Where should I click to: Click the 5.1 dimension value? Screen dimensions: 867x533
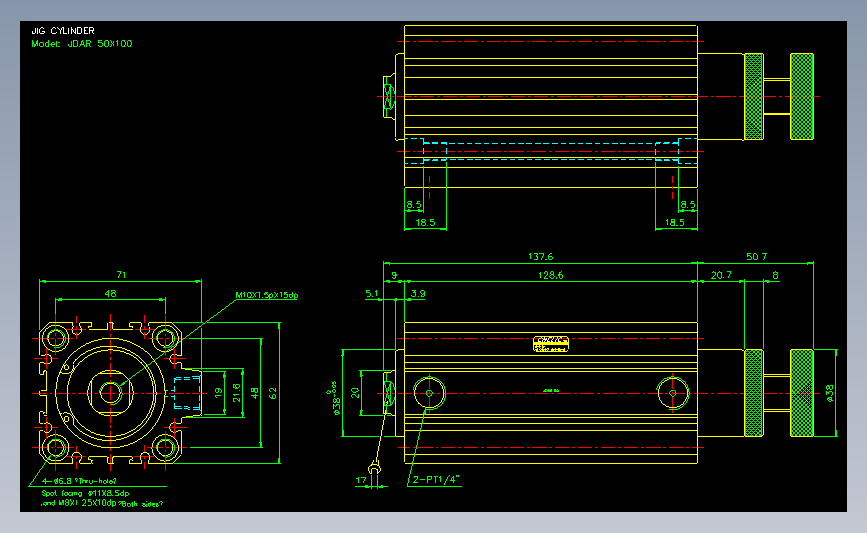[x=372, y=294]
